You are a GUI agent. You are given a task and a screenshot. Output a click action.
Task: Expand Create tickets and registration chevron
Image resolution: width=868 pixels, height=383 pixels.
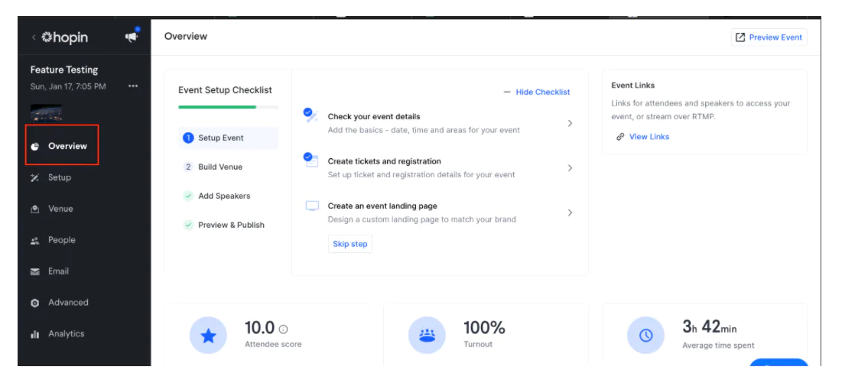[x=571, y=168]
